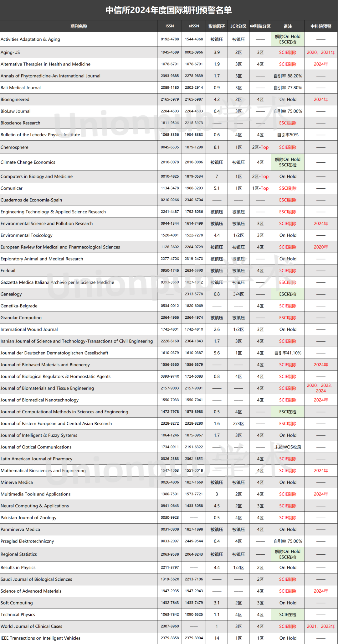Click the 自引率 88.20% remark cell
338x644 pixels.
[x=288, y=76]
